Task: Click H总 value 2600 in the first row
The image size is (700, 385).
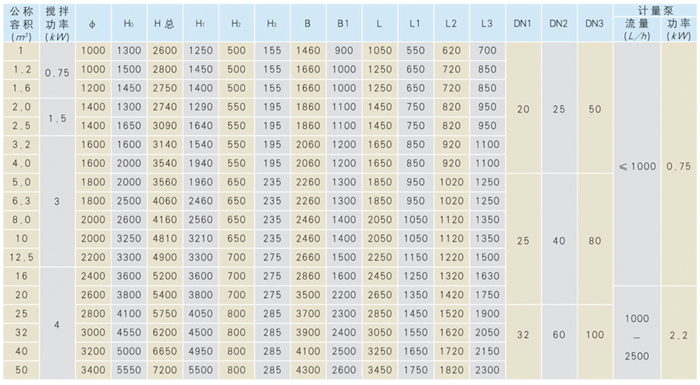Action: 164,50
